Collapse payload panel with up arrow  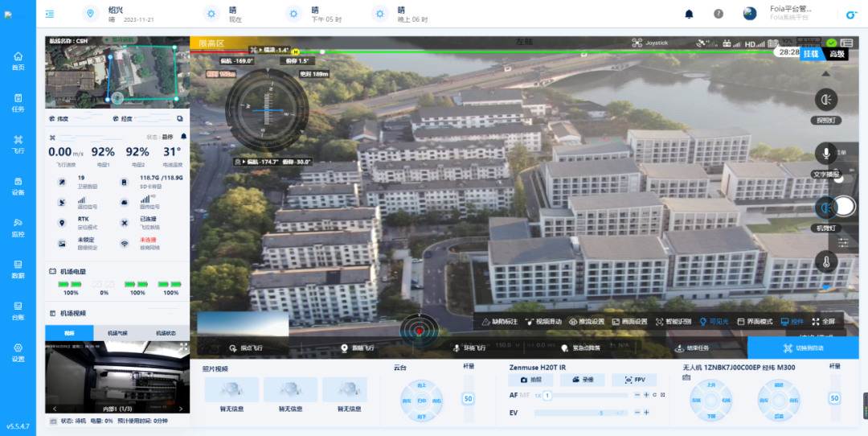(x=825, y=286)
